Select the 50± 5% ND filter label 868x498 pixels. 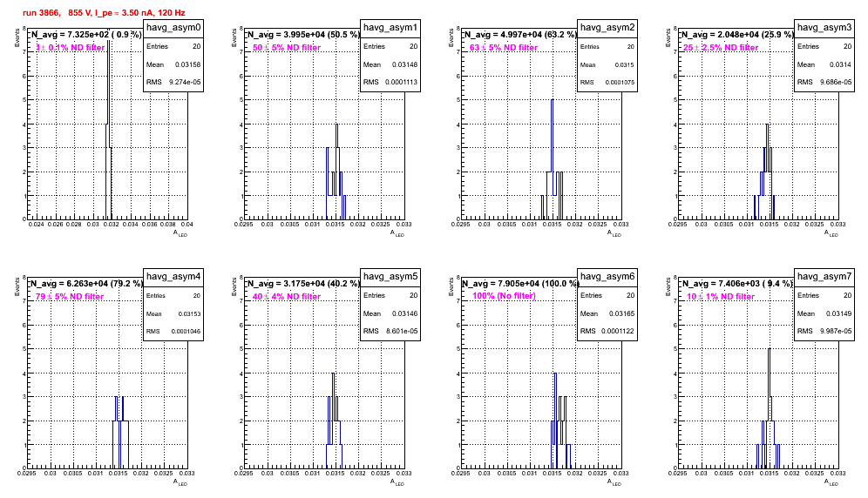tap(287, 48)
